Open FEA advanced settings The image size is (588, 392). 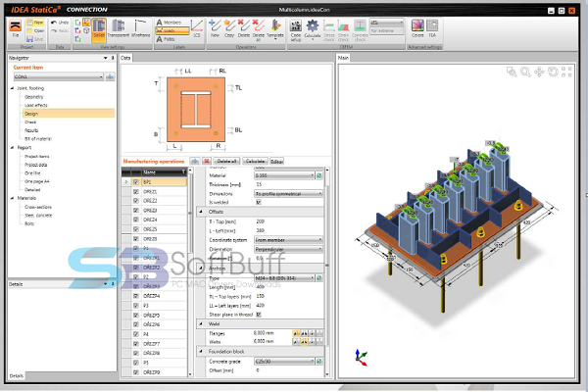click(432, 29)
